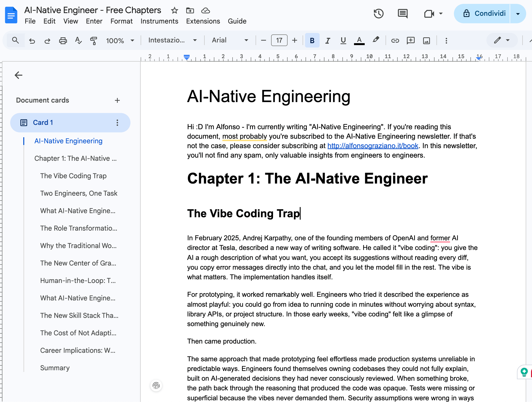Open the Arial font dropdown
This screenshot has height=402, width=532.
[x=230, y=40]
